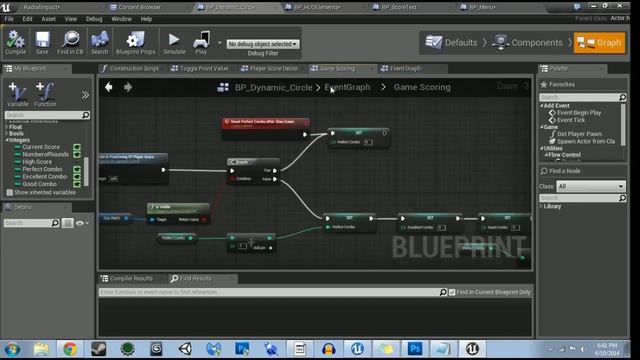
Task: Switch to Graph mode
Action: tap(599, 42)
